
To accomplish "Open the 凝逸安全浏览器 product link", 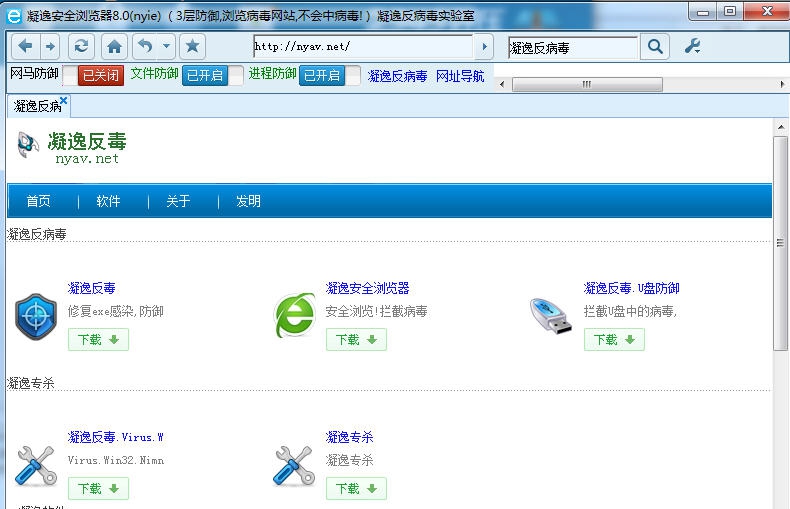I will [367, 288].
